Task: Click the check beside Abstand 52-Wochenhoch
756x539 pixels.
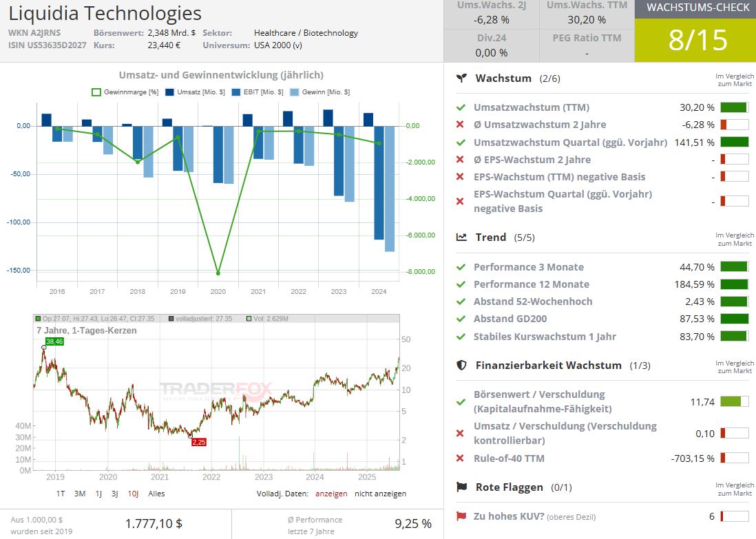Action: pos(461,302)
